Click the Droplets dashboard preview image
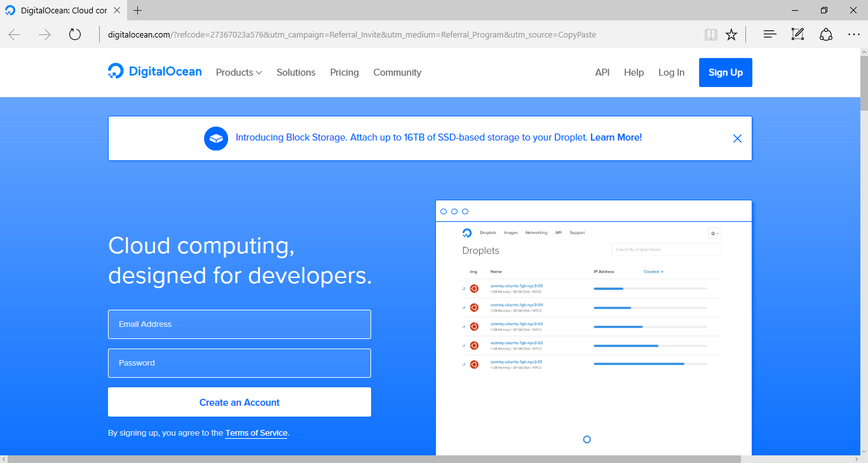The image size is (868, 463). click(593, 328)
